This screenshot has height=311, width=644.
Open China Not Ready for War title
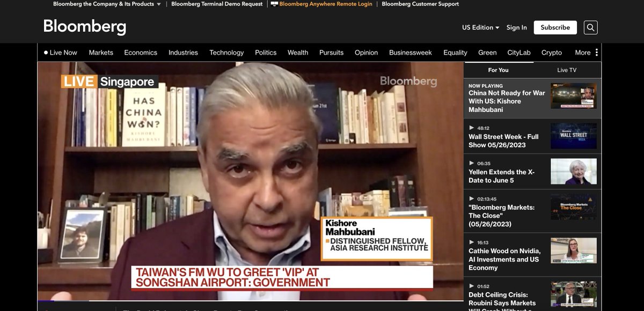pyautogui.click(x=507, y=101)
